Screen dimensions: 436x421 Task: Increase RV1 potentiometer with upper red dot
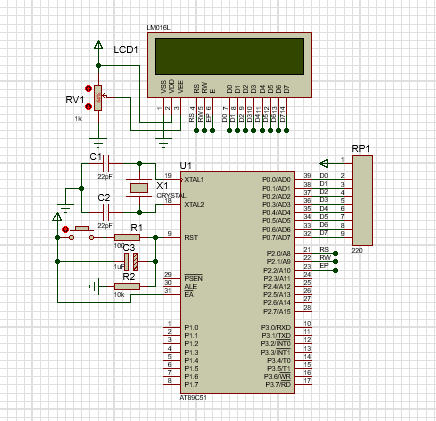point(88,89)
